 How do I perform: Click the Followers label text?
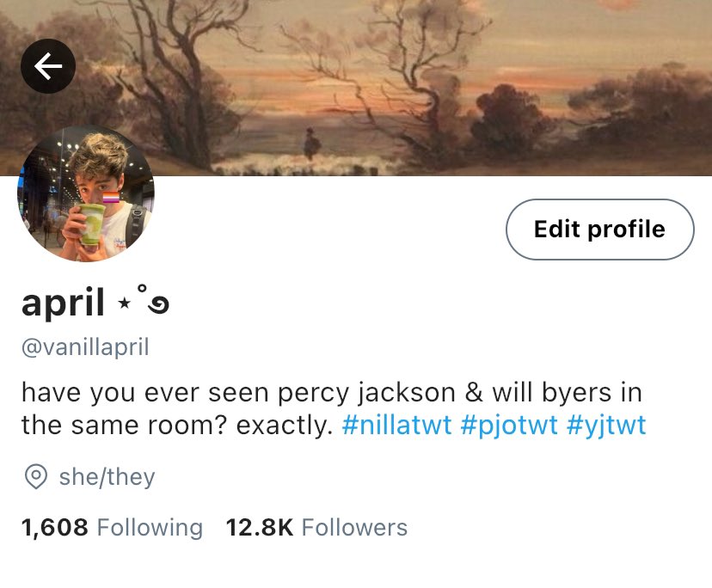click(354, 528)
